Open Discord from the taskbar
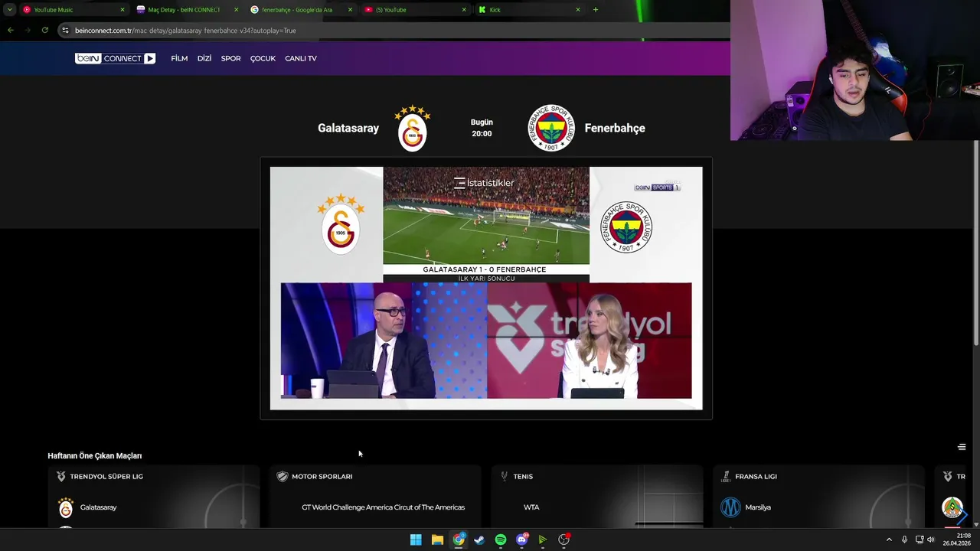 [522, 540]
